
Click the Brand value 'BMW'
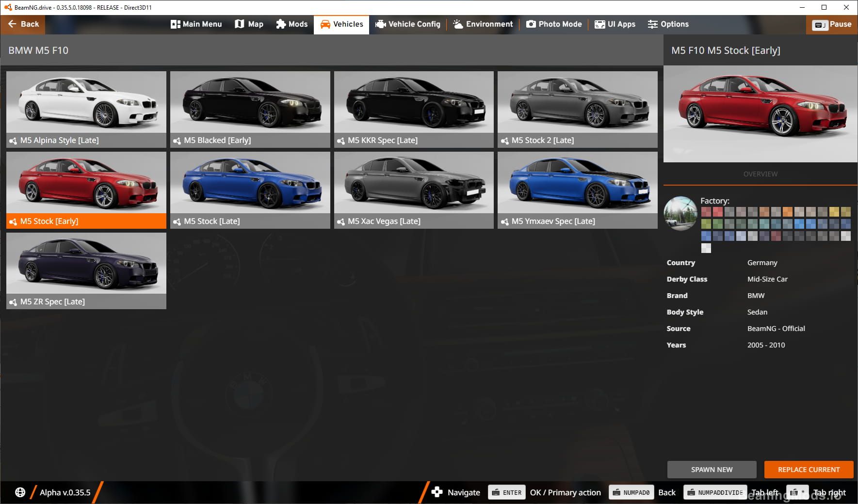click(x=756, y=296)
